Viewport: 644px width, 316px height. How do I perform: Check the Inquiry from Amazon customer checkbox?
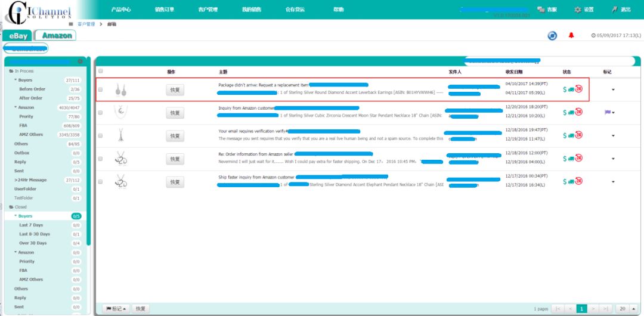[x=101, y=113]
